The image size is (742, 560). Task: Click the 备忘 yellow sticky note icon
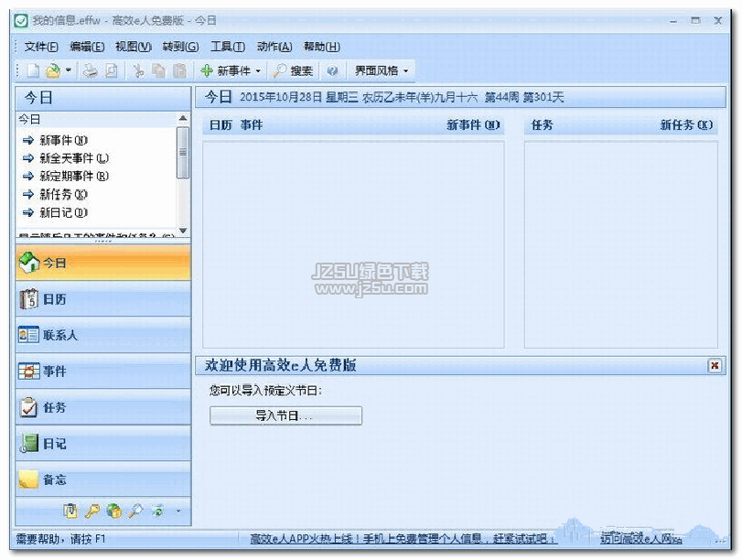(x=28, y=479)
